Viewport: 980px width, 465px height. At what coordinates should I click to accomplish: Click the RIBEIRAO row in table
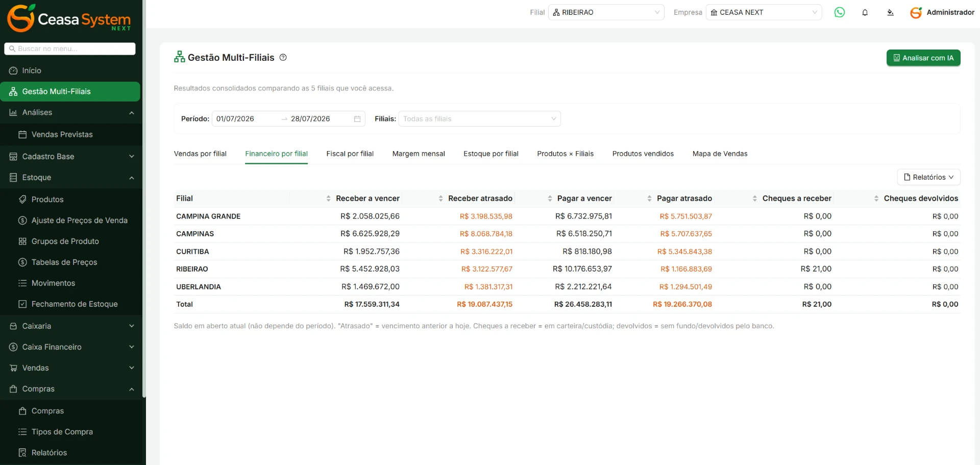[x=567, y=269]
